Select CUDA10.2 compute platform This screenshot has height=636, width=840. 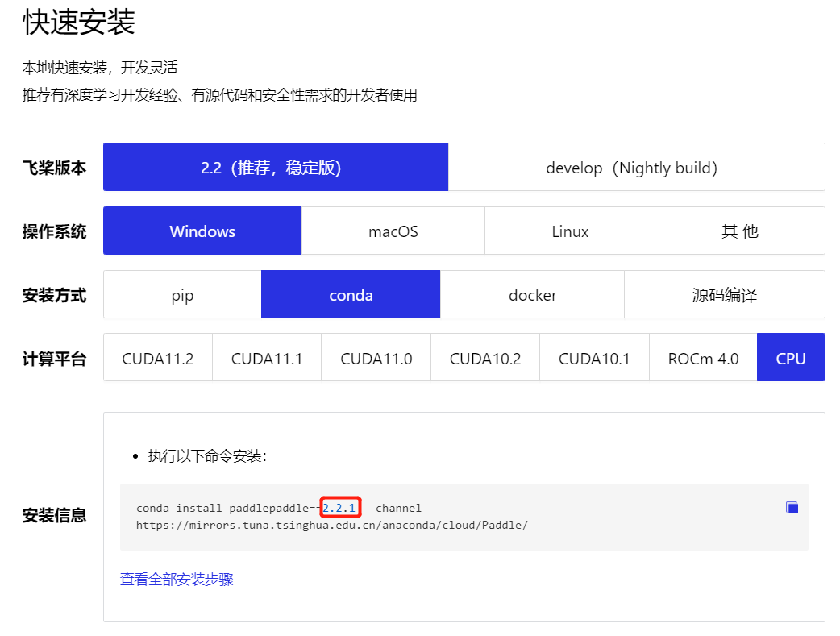(484, 357)
